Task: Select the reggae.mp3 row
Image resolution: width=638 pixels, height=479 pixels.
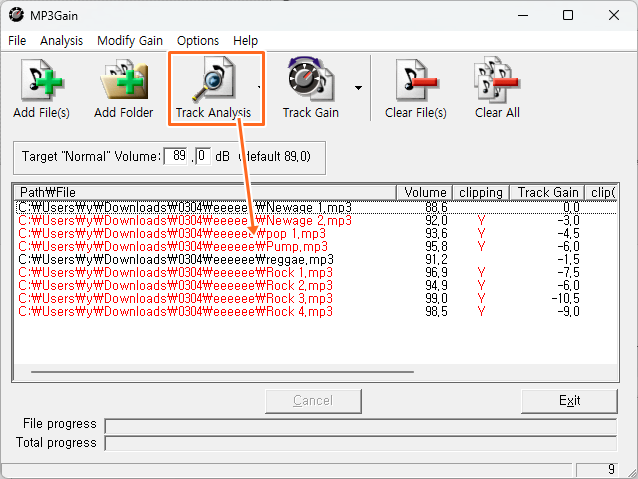Action: click(316, 260)
